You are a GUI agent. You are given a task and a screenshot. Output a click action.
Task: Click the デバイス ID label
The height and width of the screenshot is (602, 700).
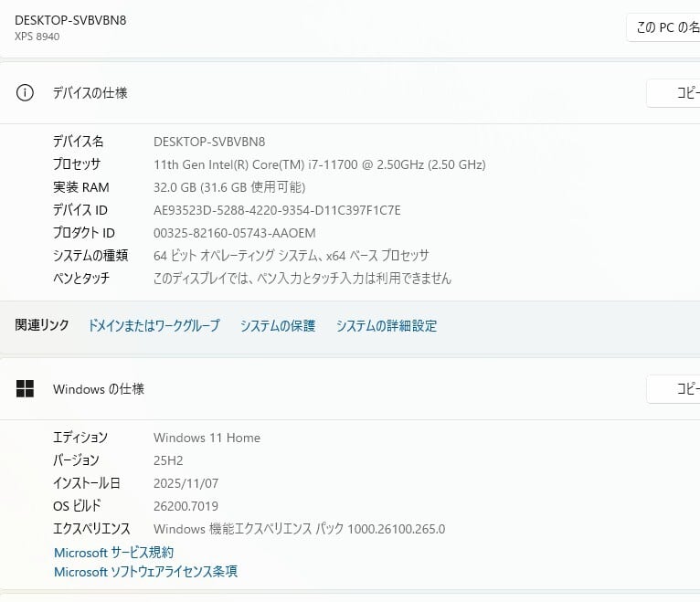(80, 210)
